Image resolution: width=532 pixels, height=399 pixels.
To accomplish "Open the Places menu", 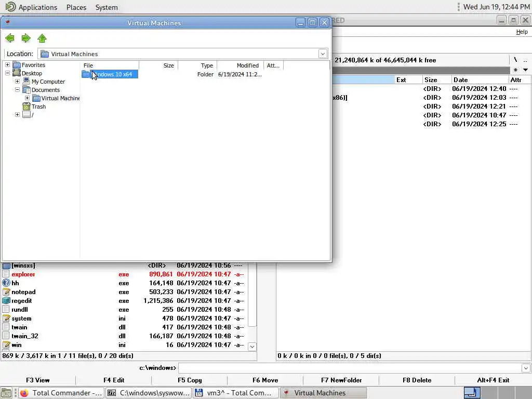I will coord(76,7).
